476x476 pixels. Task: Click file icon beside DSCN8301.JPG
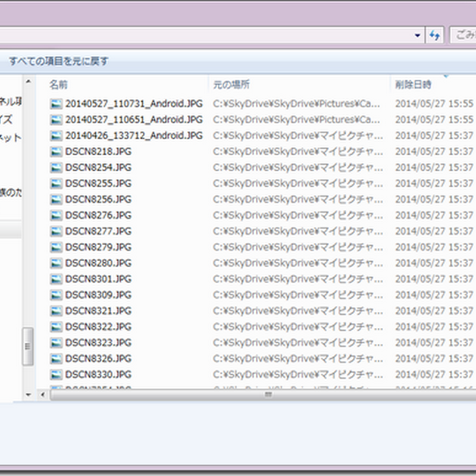click(56, 279)
